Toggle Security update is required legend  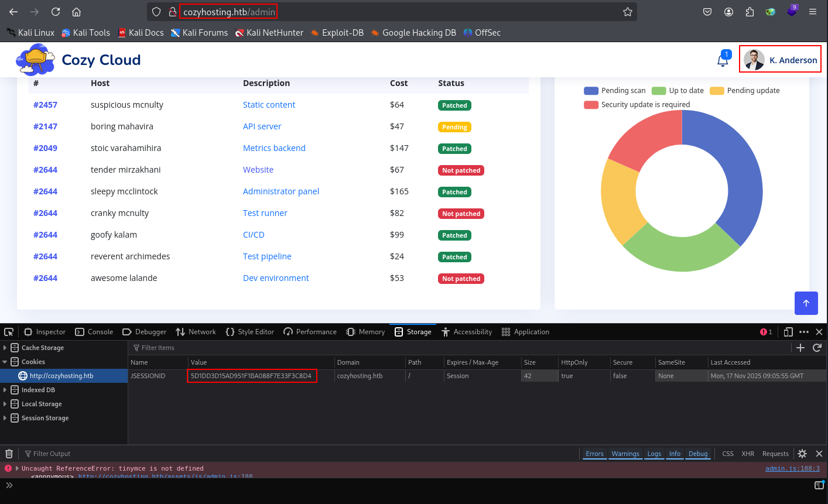[637, 105]
